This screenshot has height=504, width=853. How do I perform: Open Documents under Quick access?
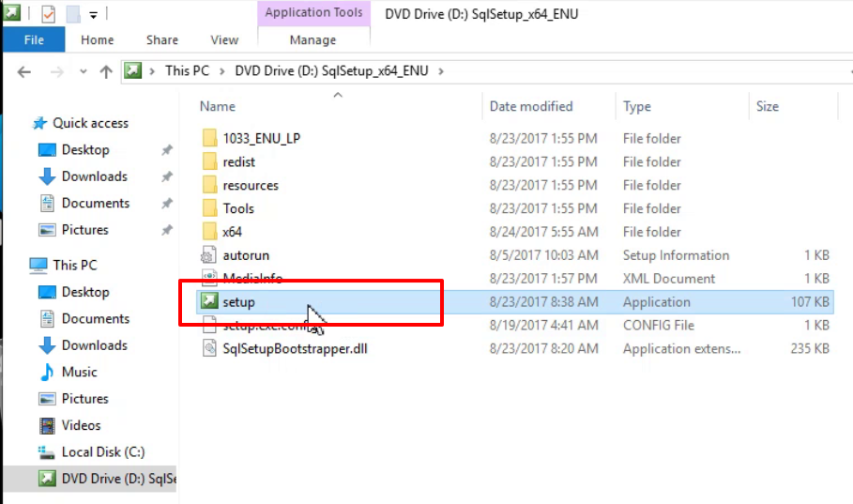[x=95, y=203]
